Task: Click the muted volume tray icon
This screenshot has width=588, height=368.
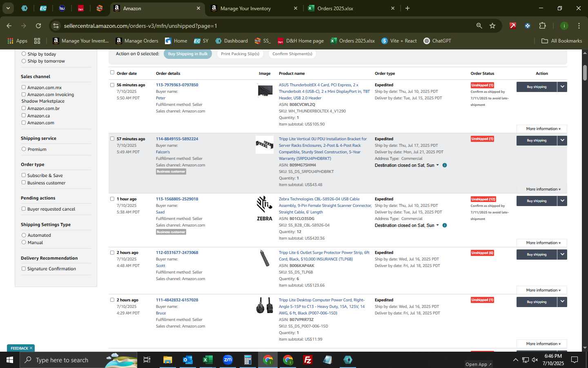Action: [535, 360]
